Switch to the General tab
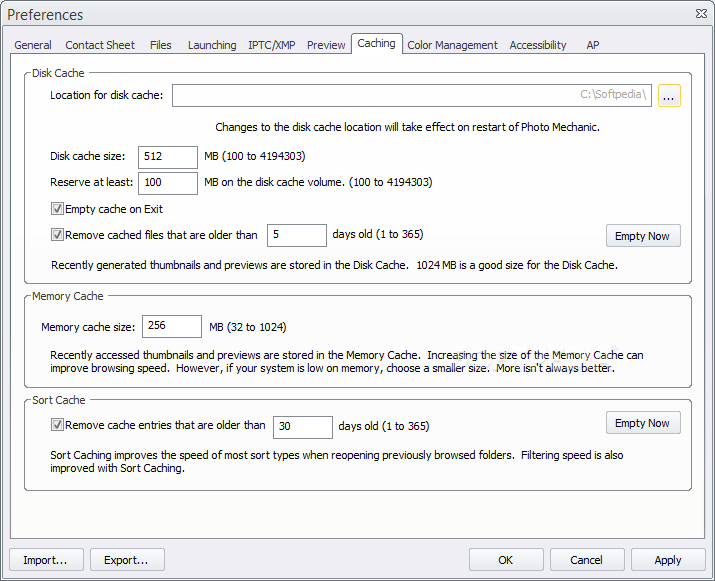 tap(33, 45)
